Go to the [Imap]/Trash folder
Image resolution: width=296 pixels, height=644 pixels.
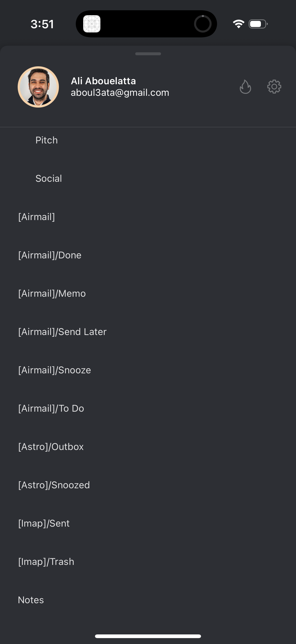(46, 562)
